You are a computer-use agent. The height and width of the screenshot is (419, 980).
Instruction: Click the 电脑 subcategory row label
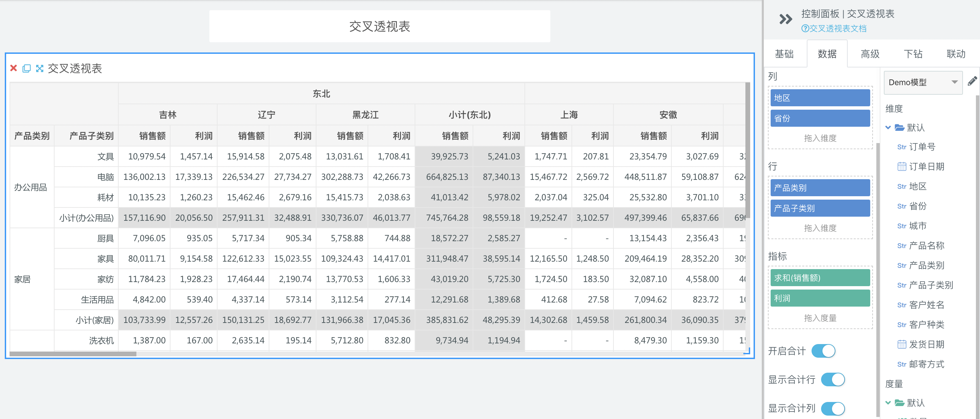[x=86, y=177]
